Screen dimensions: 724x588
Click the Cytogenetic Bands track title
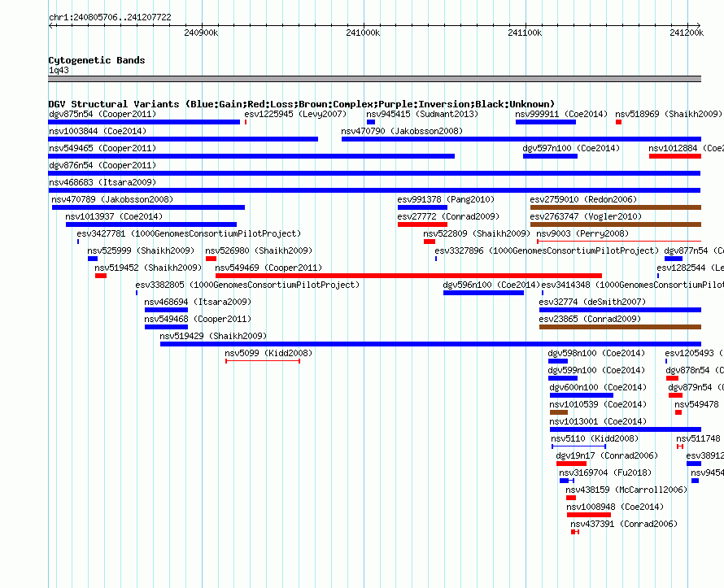[x=97, y=60]
